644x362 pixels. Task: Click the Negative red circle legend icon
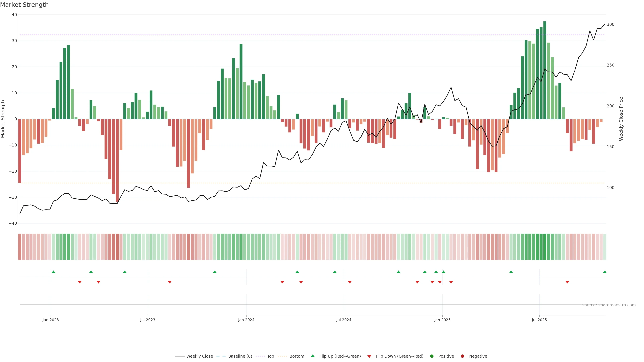(x=462, y=356)
